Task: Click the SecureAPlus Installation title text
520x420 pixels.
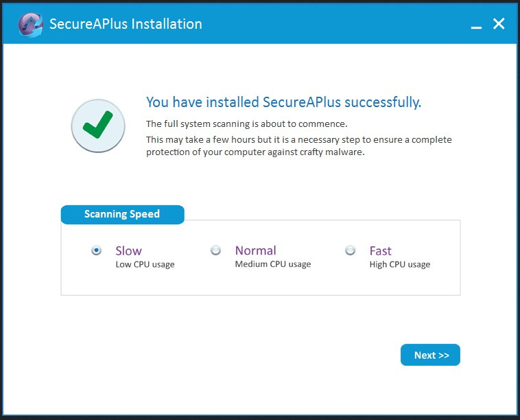Action: point(126,24)
